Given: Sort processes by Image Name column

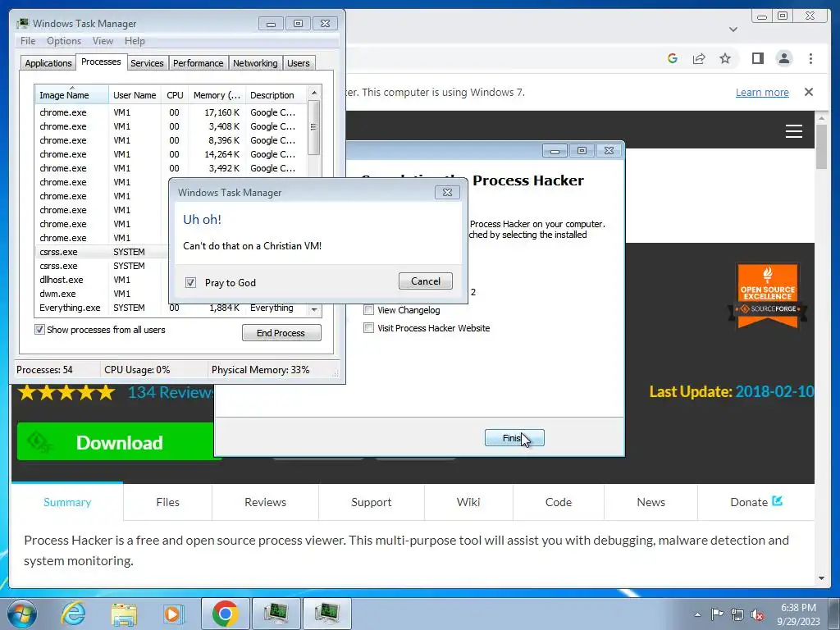Looking at the screenshot, I should 71,95.
